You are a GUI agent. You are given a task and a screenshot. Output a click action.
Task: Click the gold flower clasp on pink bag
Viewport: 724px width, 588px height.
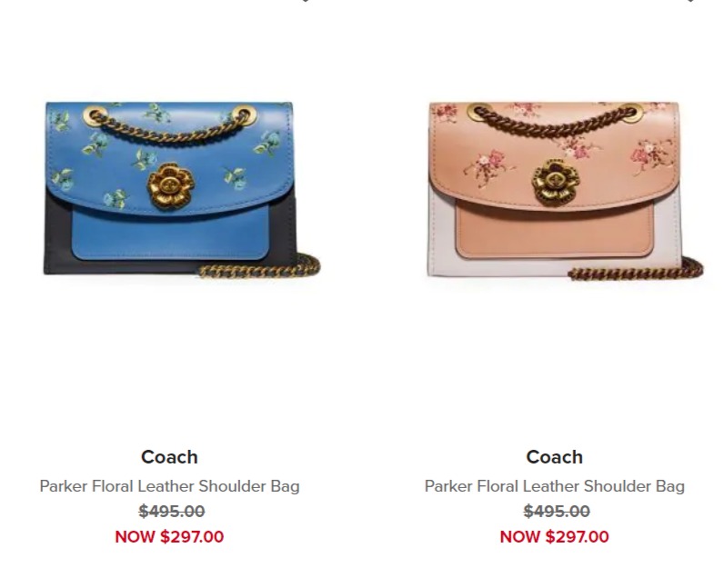556,184
